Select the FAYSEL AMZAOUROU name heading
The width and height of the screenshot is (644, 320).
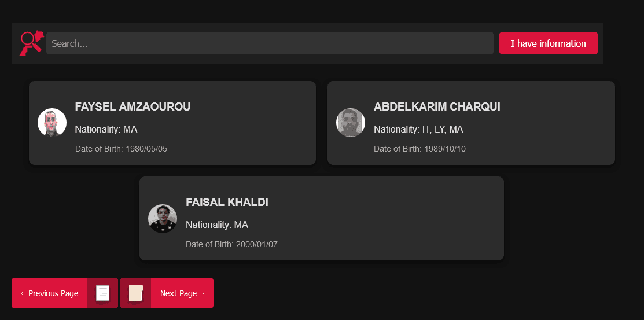coord(133,106)
